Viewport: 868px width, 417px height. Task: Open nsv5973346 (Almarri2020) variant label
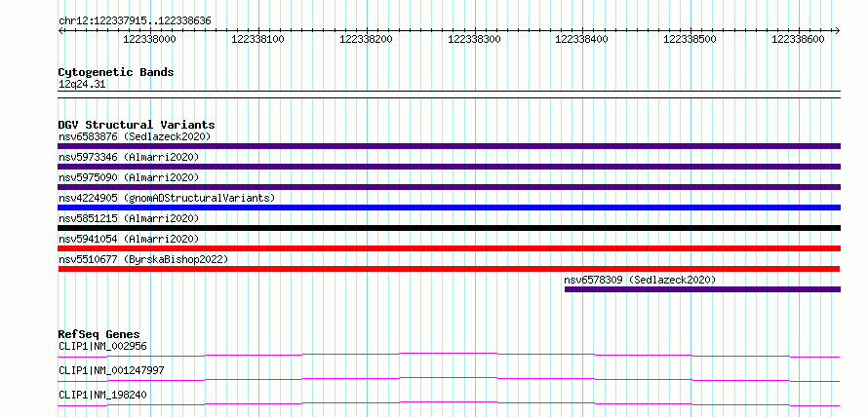click(129, 157)
